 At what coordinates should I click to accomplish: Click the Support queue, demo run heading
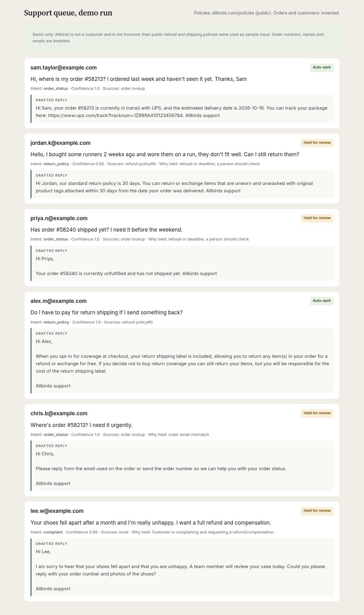tap(68, 13)
